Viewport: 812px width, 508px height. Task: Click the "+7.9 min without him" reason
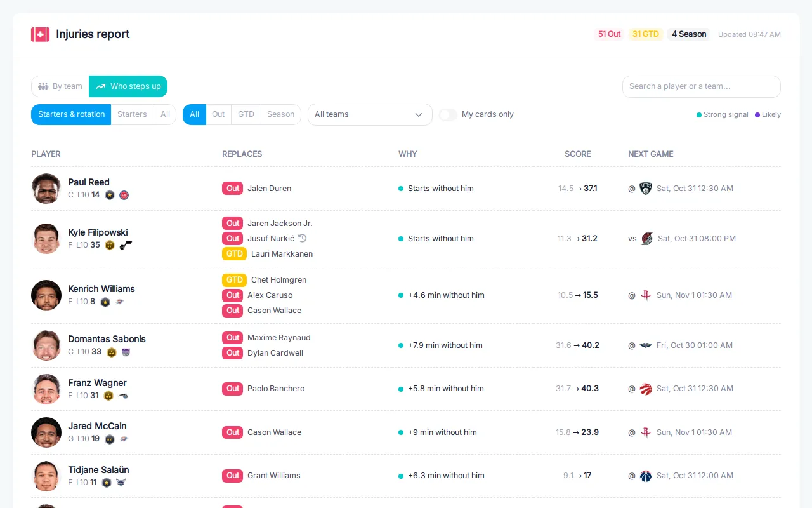(x=445, y=345)
